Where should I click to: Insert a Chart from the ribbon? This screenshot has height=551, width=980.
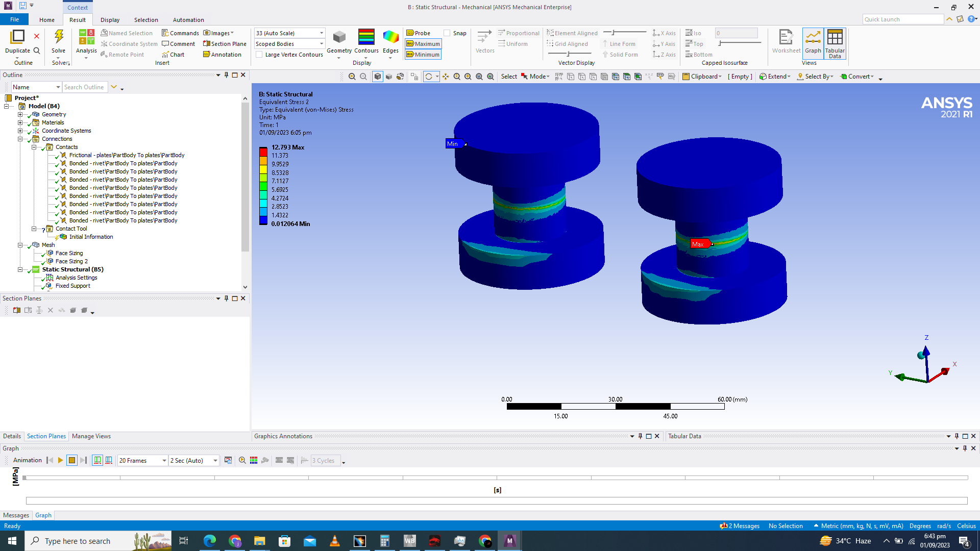[x=173, y=55]
